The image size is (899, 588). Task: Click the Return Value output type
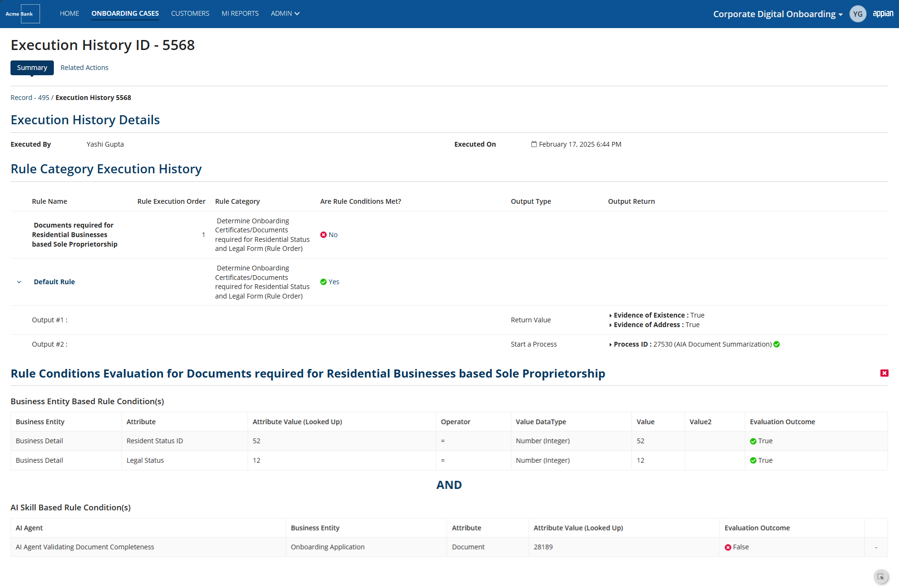pos(531,320)
